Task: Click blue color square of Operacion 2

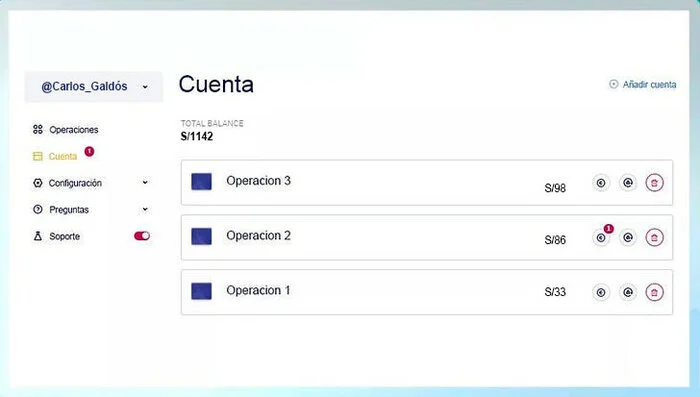Action: tap(201, 236)
